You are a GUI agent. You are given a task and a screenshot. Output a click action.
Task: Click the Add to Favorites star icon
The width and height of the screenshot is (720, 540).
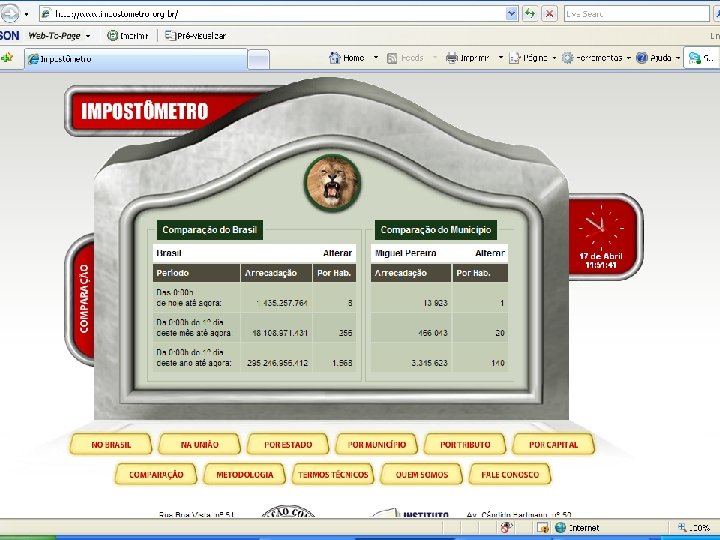(x=7, y=58)
